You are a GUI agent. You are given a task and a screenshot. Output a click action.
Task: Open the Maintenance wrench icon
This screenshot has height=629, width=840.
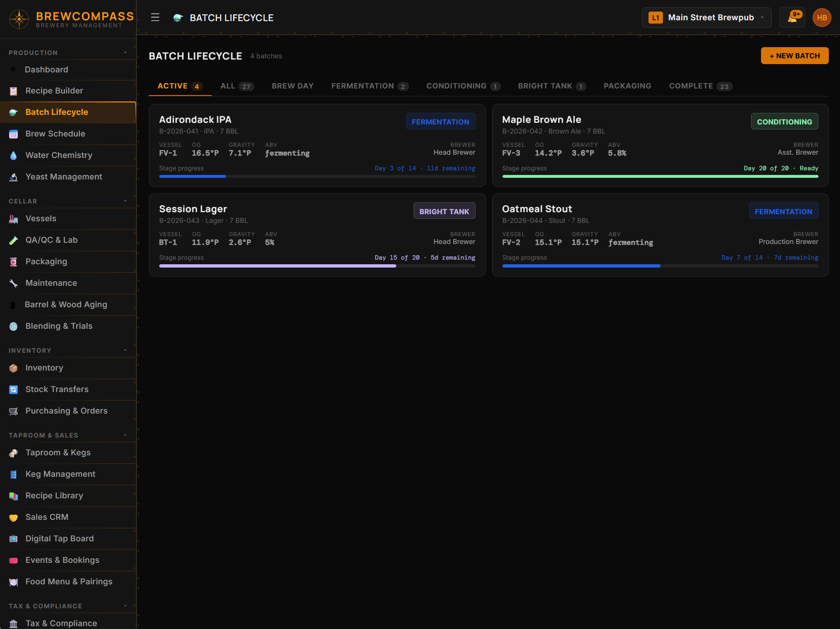(13, 283)
